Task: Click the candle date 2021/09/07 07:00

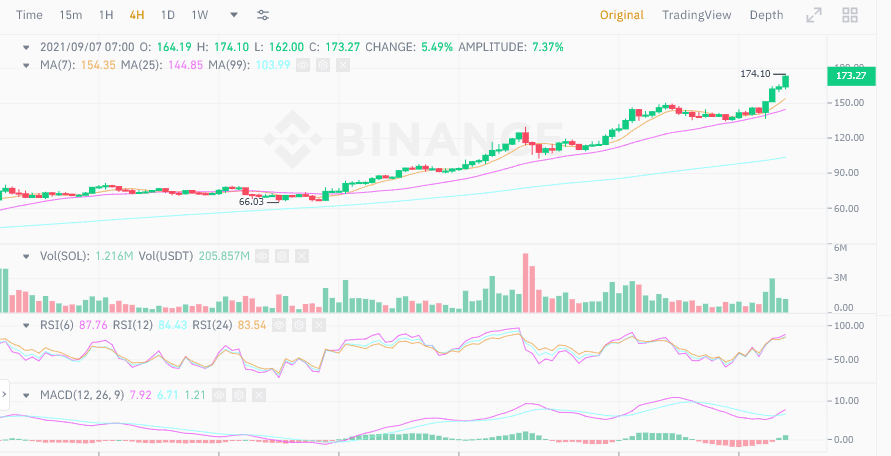Action: pos(87,47)
